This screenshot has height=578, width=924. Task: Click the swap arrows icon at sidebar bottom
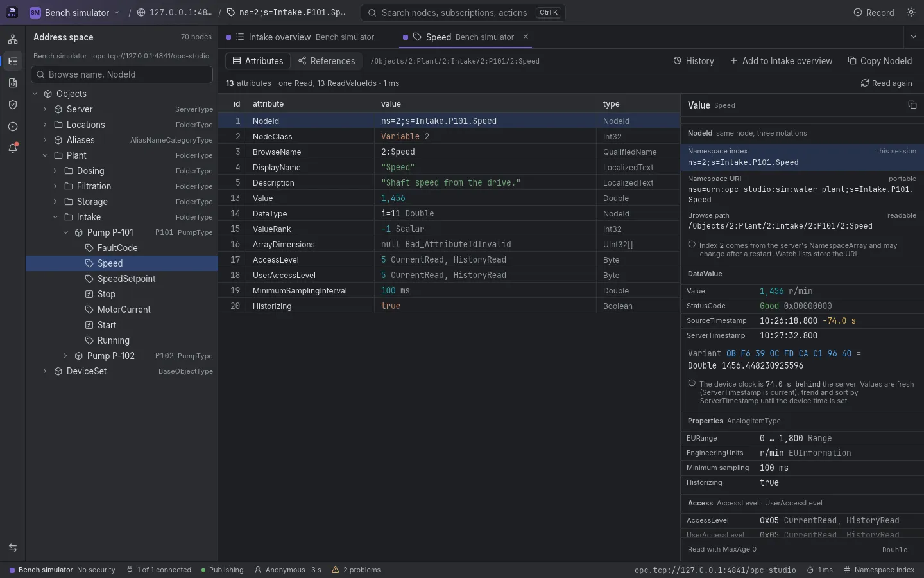click(13, 548)
